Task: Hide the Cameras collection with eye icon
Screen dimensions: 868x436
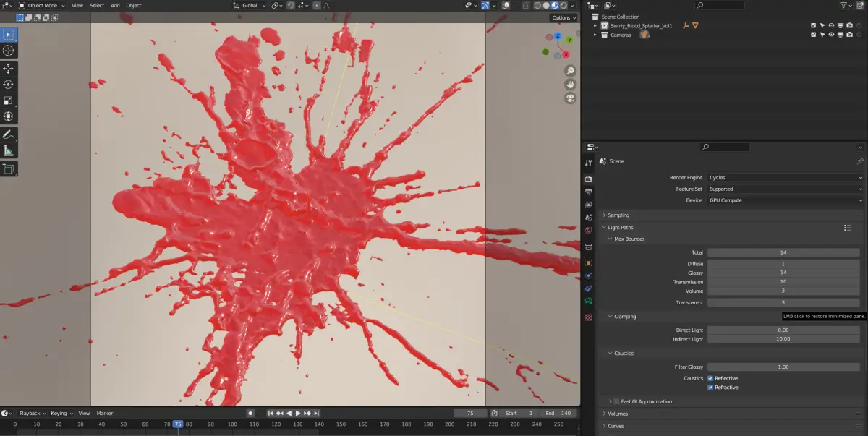Action: coord(831,35)
